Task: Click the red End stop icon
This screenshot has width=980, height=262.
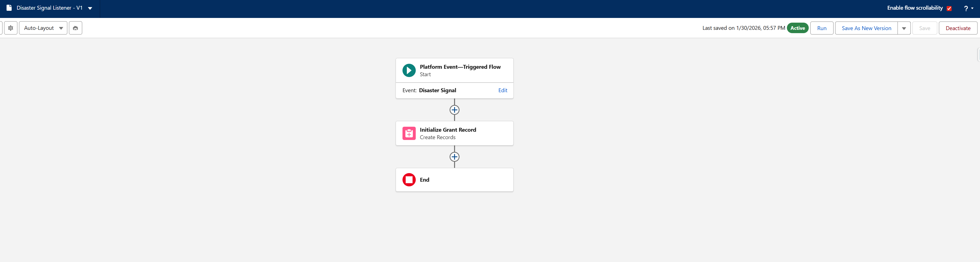Action: pos(409,180)
